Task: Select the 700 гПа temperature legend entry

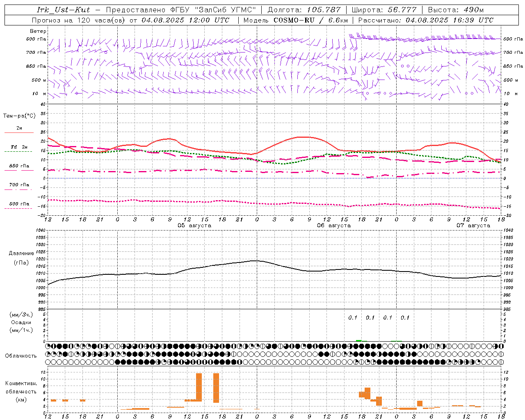Action: [19, 185]
